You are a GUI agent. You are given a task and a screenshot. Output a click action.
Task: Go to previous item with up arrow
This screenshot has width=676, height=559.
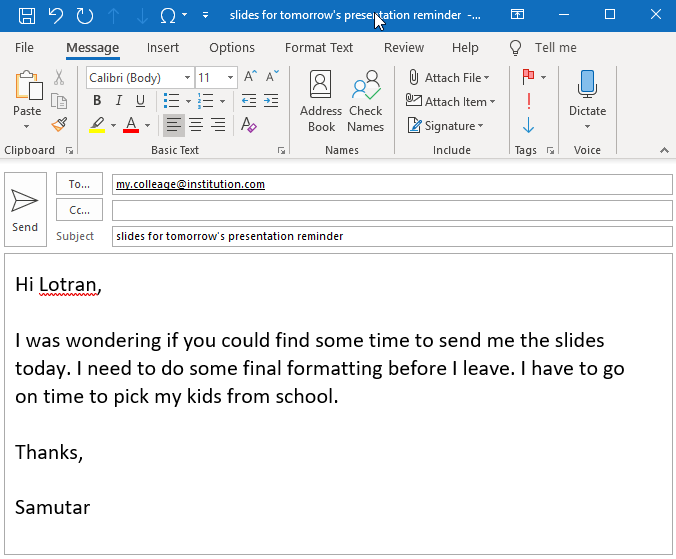point(113,16)
